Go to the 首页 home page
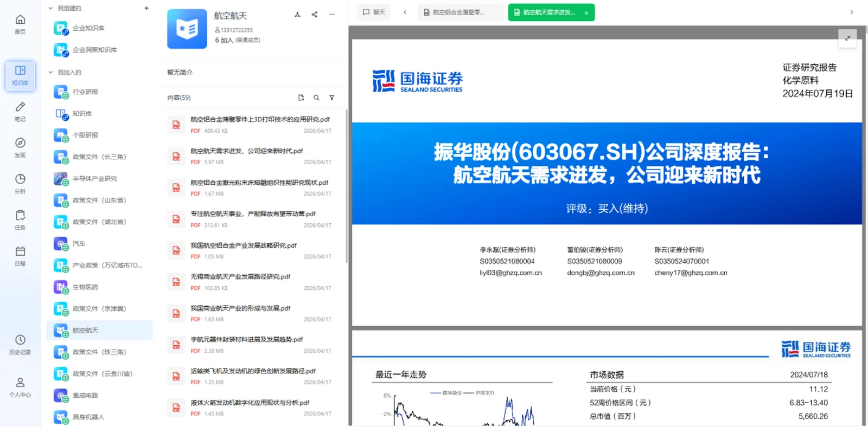The width and height of the screenshot is (868, 427). tap(20, 24)
